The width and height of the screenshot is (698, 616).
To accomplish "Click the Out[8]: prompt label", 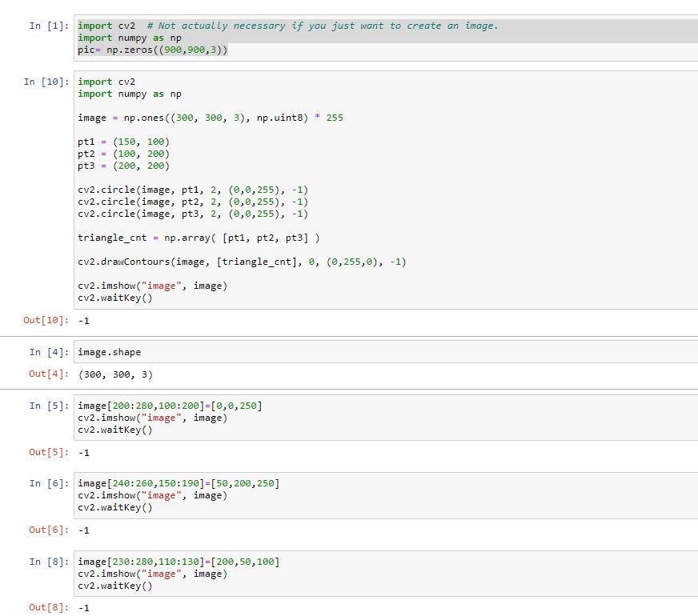I will [49, 607].
